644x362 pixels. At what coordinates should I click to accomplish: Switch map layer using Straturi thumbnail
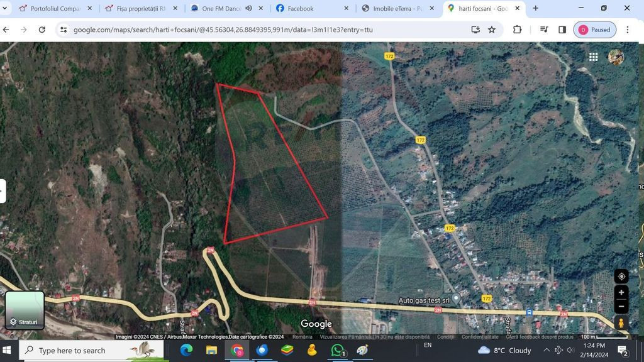coord(25,310)
